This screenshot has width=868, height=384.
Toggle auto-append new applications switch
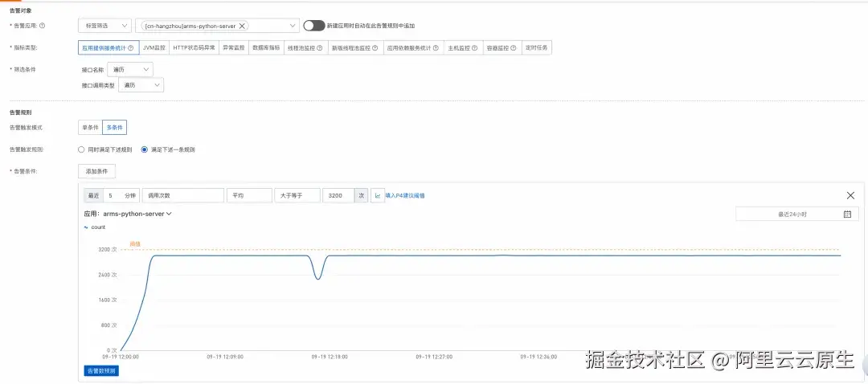(x=314, y=26)
